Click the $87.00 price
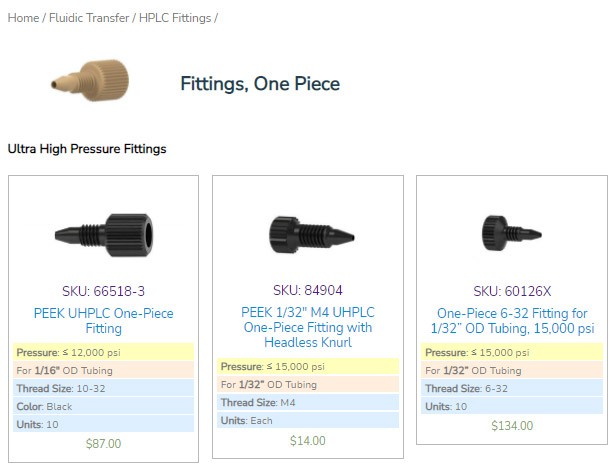This screenshot has height=466, width=613. (104, 444)
